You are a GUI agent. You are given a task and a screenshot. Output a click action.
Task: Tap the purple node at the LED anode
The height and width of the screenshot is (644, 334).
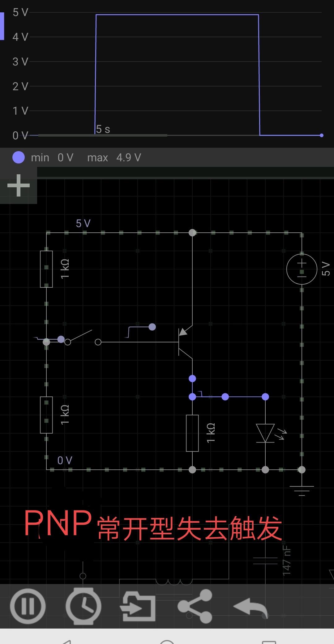tap(265, 397)
